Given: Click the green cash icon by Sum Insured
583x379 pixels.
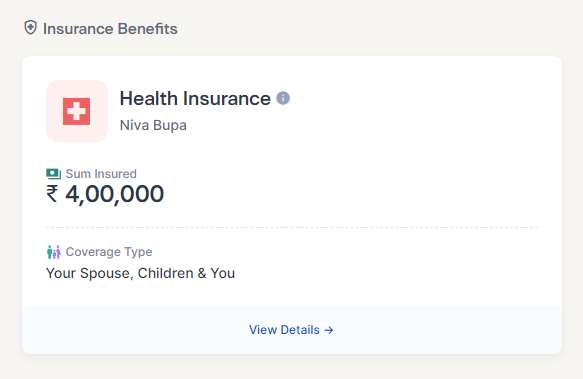Looking at the screenshot, I should pos(54,174).
